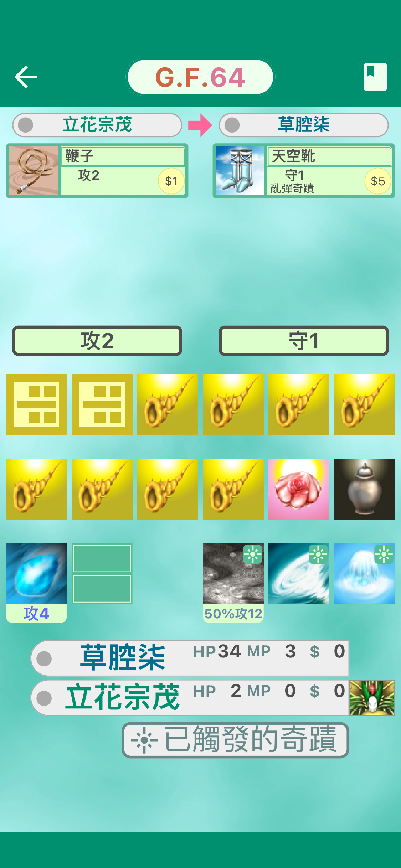
Task: Select the sky boots 天空靴 card
Action: [x=304, y=170]
